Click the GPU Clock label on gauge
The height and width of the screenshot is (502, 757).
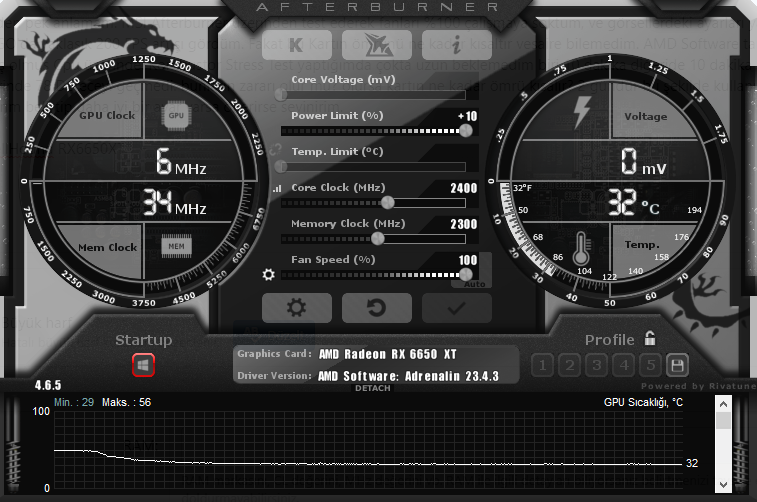pos(107,115)
